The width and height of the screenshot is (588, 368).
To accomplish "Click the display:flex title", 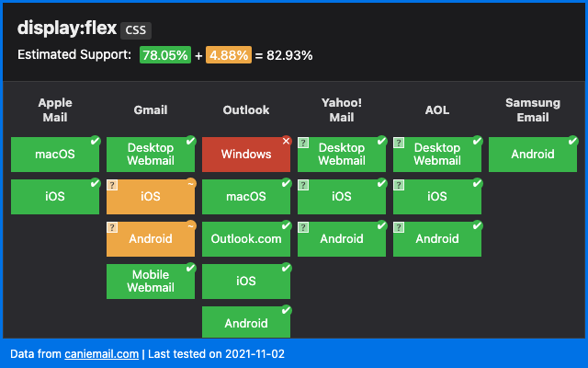I will (x=61, y=28).
